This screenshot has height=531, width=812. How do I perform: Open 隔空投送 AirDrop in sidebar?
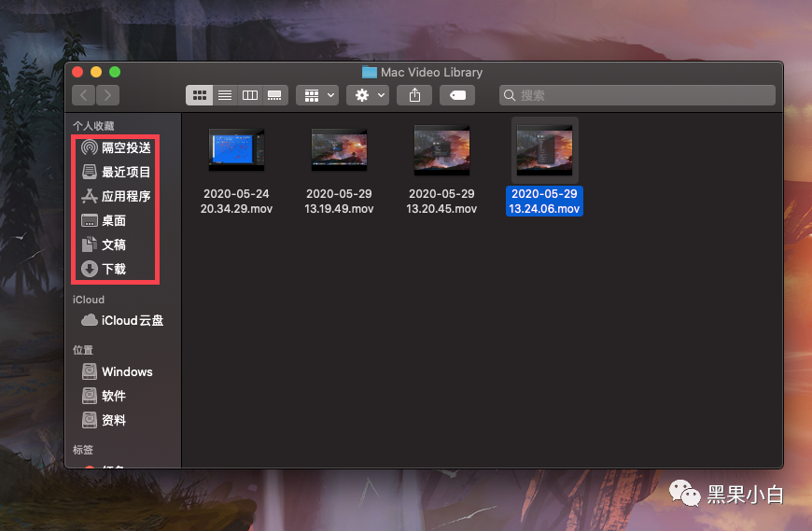[x=116, y=148]
